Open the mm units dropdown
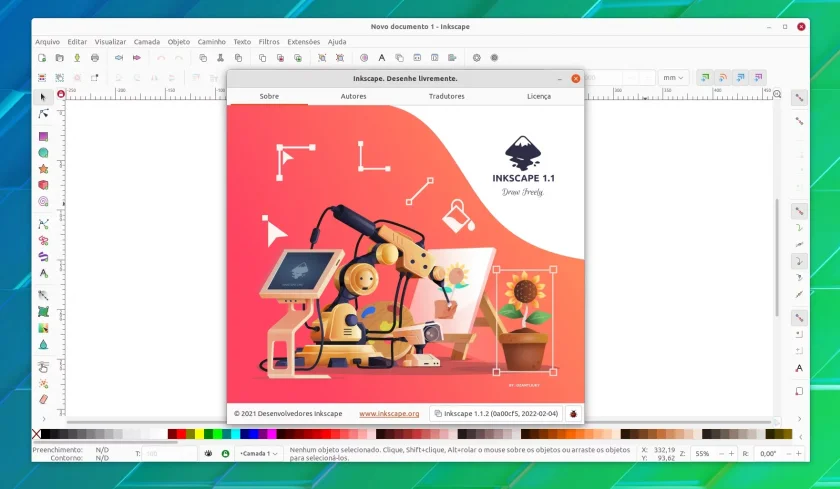The width and height of the screenshot is (840, 489). (x=673, y=78)
